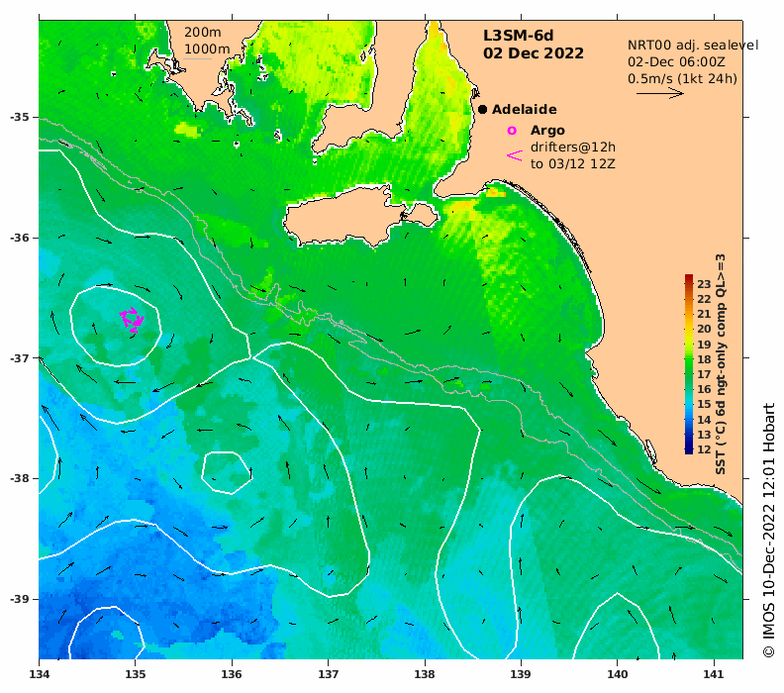Click the '20' value on color bar
This screenshot has width=784, height=693.
point(704,329)
